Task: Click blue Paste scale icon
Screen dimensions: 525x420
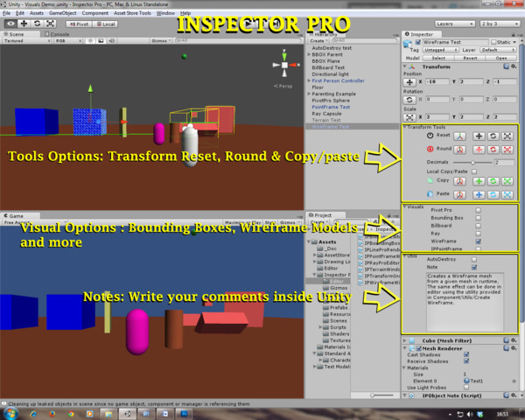Action: [x=507, y=194]
